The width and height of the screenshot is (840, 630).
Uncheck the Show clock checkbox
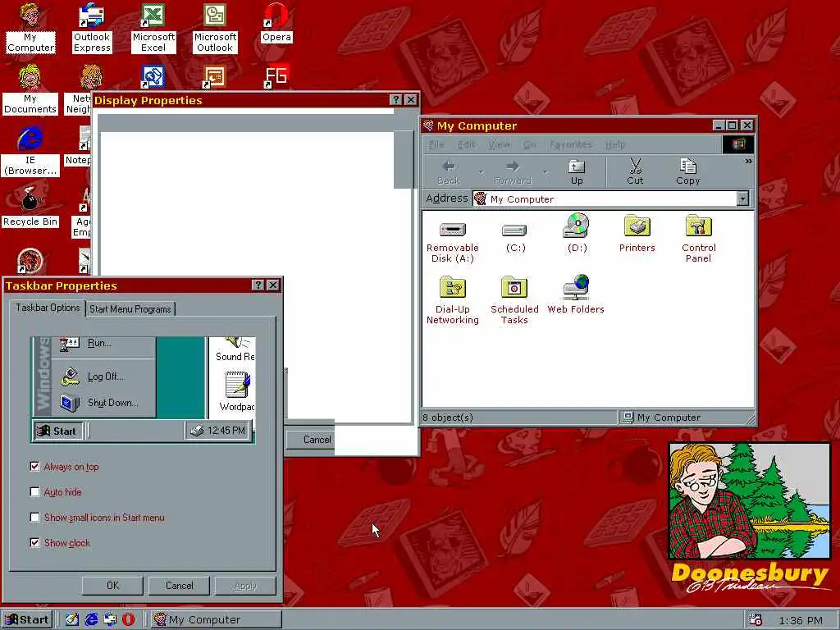[x=34, y=543]
